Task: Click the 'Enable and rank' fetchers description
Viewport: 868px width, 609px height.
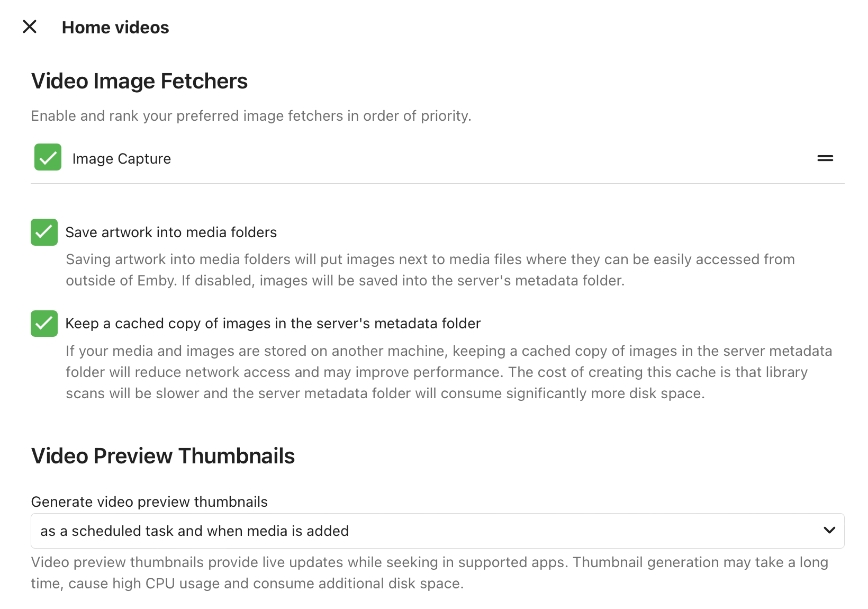Action: tap(251, 116)
